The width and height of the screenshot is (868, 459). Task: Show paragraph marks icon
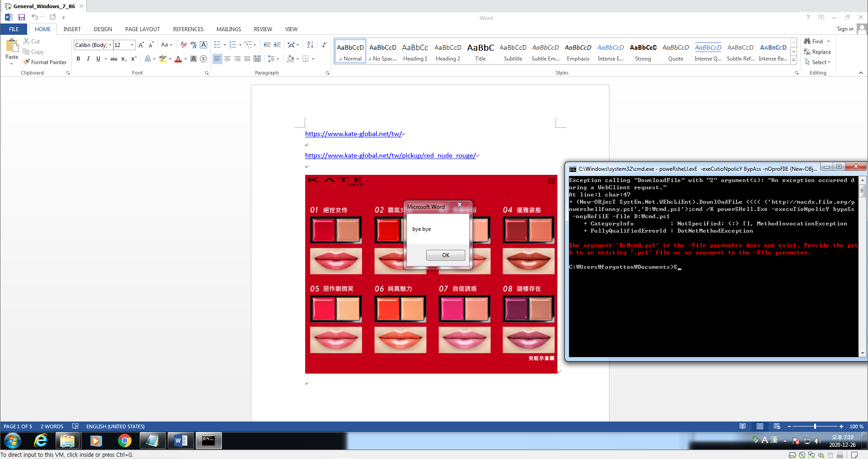tap(324, 45)
